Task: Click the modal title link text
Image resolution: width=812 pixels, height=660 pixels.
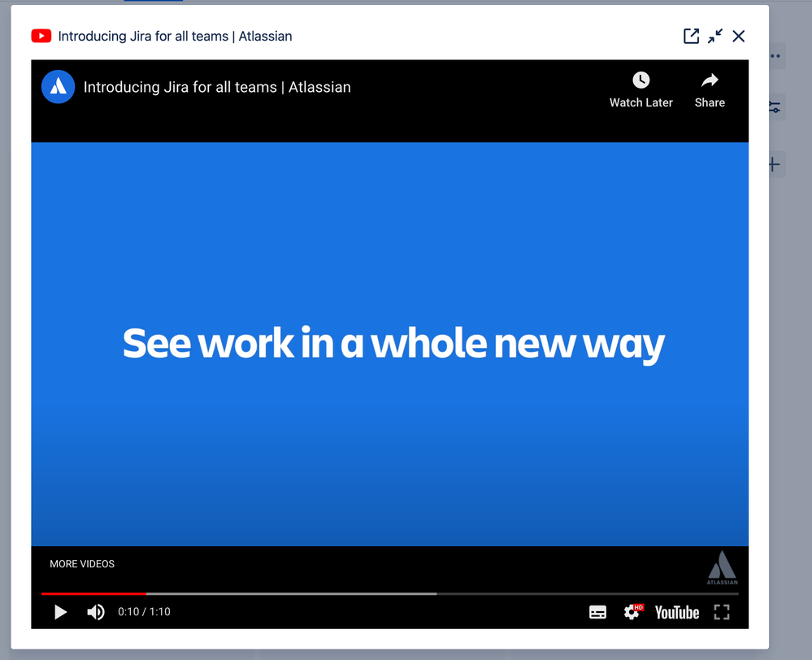Action: 175,37
